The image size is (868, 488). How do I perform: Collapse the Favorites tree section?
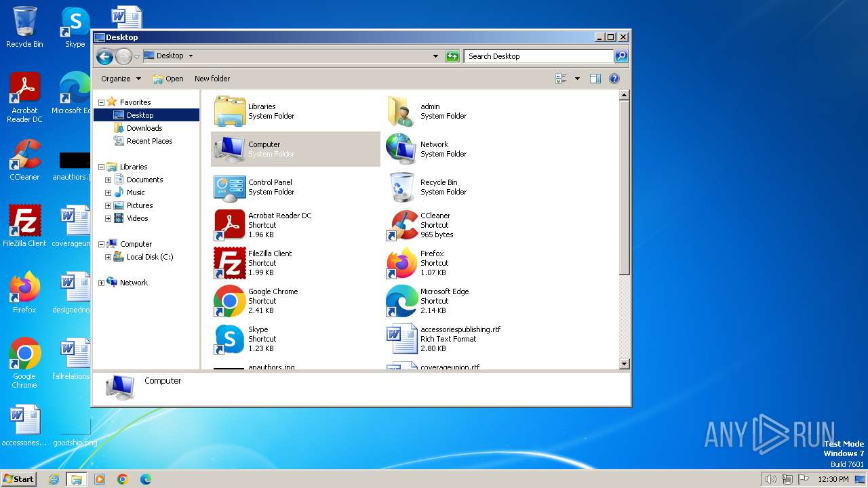point(101,102)
